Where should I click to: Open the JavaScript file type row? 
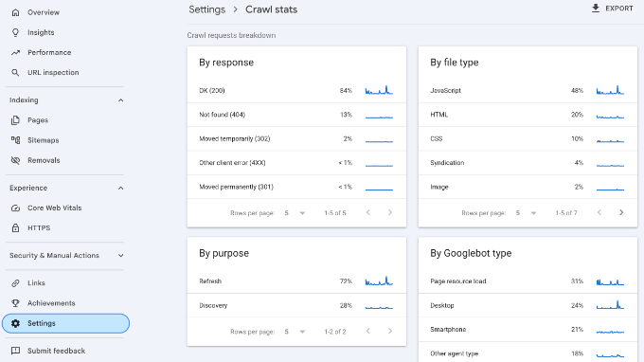pos(528,91)
